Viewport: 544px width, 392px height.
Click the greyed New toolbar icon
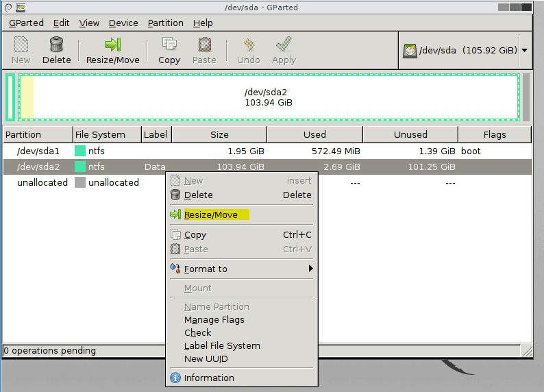click(x=21, y=45)
